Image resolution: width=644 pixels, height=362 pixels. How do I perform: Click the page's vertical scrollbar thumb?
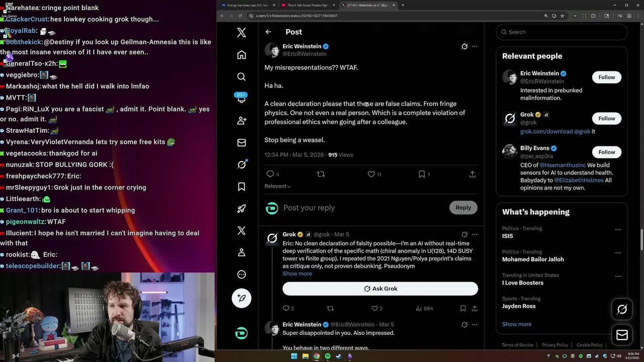pyautogui.click(x=641, y=240)
